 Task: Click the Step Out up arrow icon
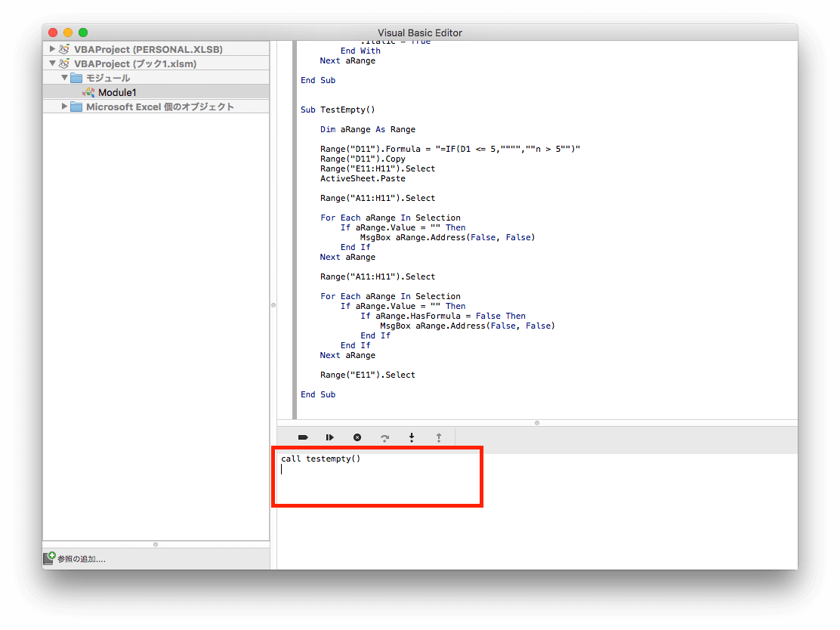tap(439, 437)
